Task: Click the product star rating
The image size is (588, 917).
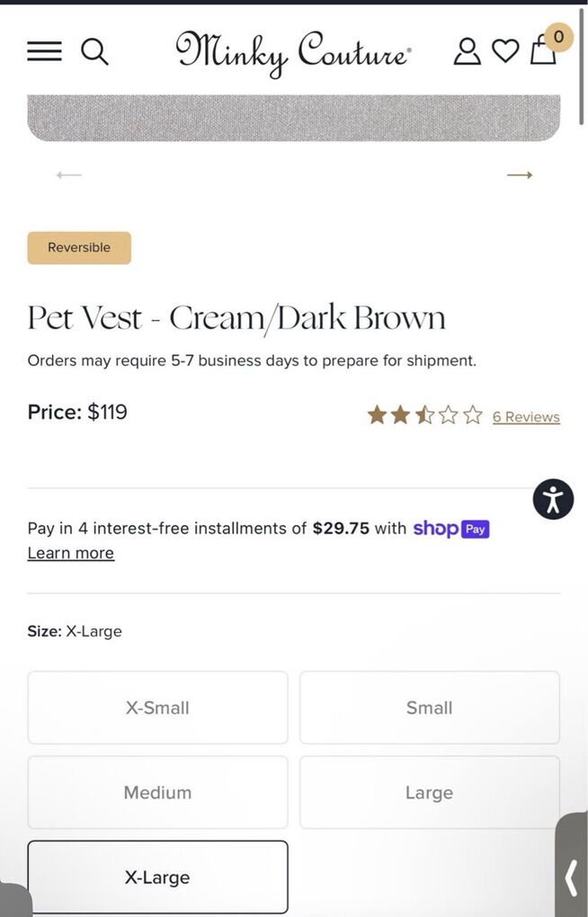Action: pyautogui.click(x=424, y=415)
